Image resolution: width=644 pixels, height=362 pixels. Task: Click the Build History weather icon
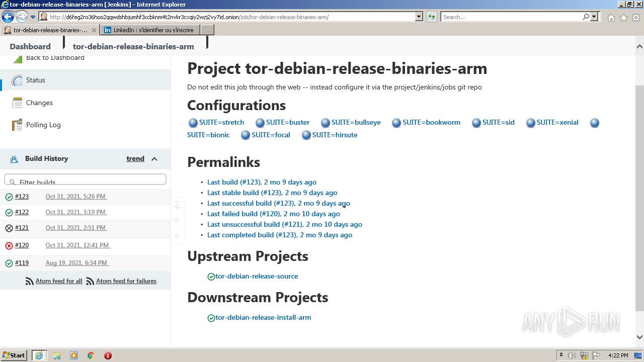click(14, 159)
